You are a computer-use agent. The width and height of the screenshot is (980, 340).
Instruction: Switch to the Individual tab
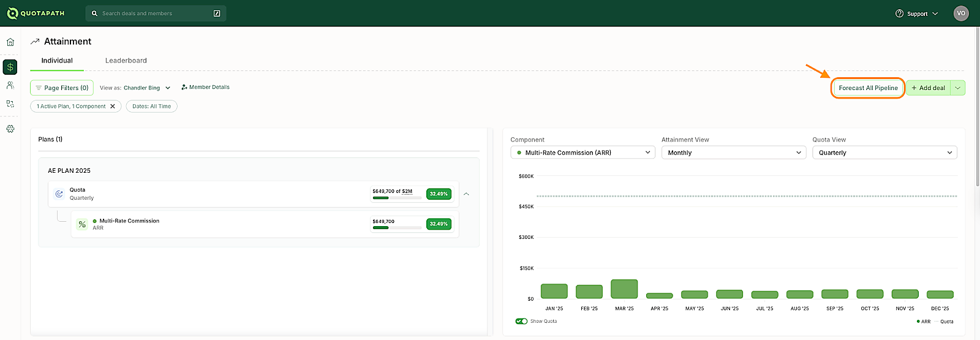pyautogui.click(x=57, y=61)
